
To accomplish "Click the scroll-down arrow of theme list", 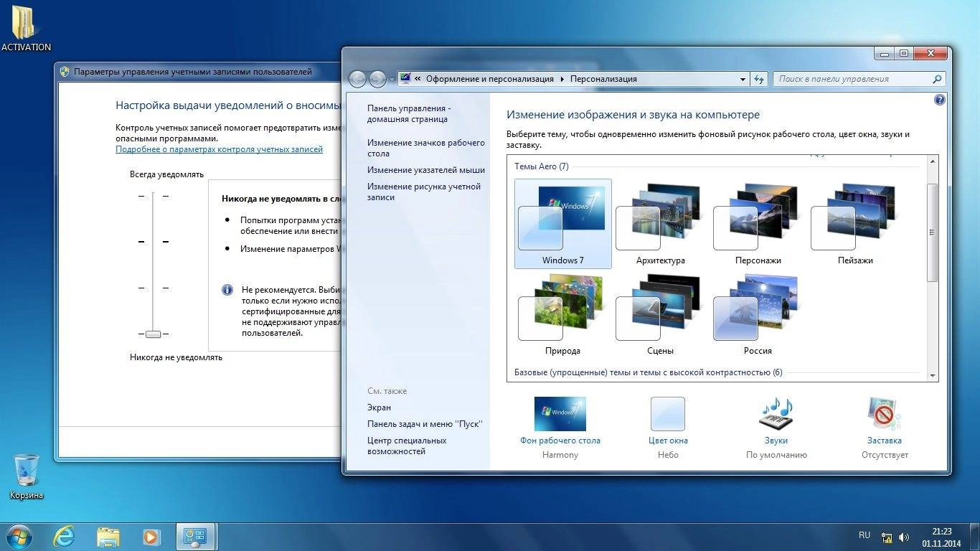I will tap(933, 375).
